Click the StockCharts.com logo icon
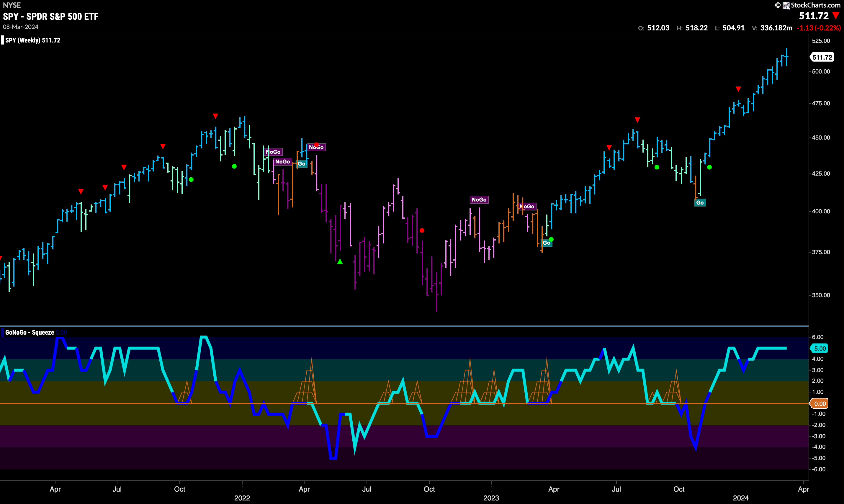 point(786,5)
